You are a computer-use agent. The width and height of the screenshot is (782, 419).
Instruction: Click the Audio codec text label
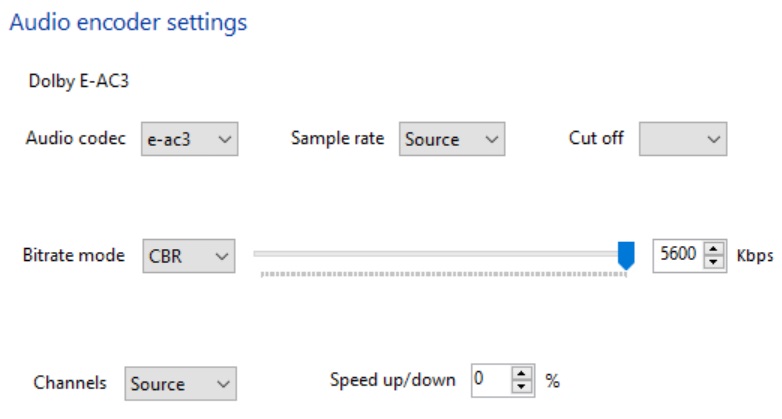point(76,139)
